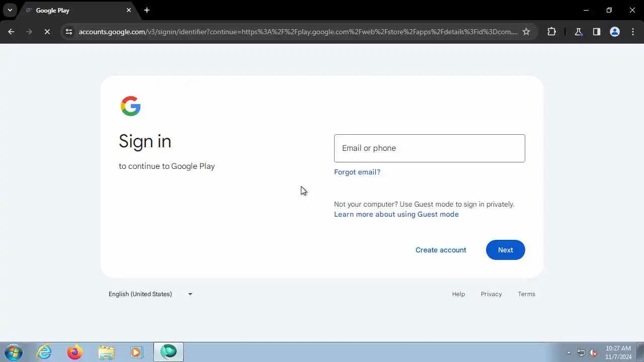Click the Email or phone input field
644x362 pixels.
(x=429, y=148)
